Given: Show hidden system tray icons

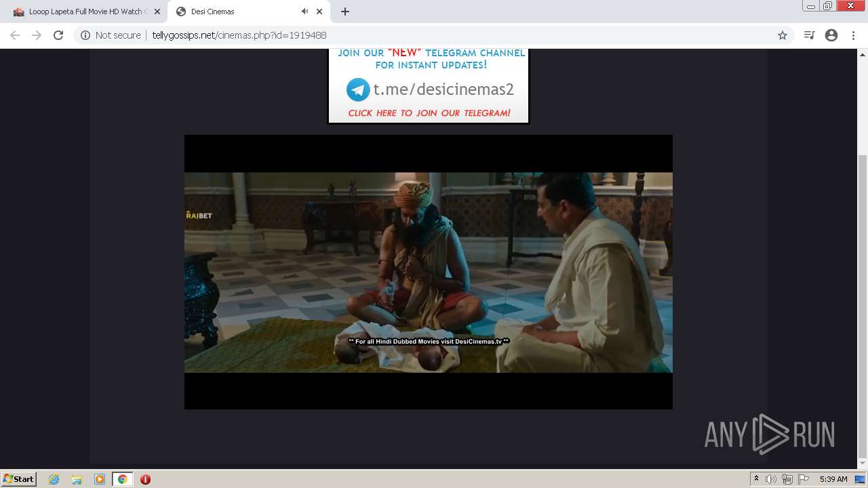Looking at the screenshot, I should pos(756,479).
